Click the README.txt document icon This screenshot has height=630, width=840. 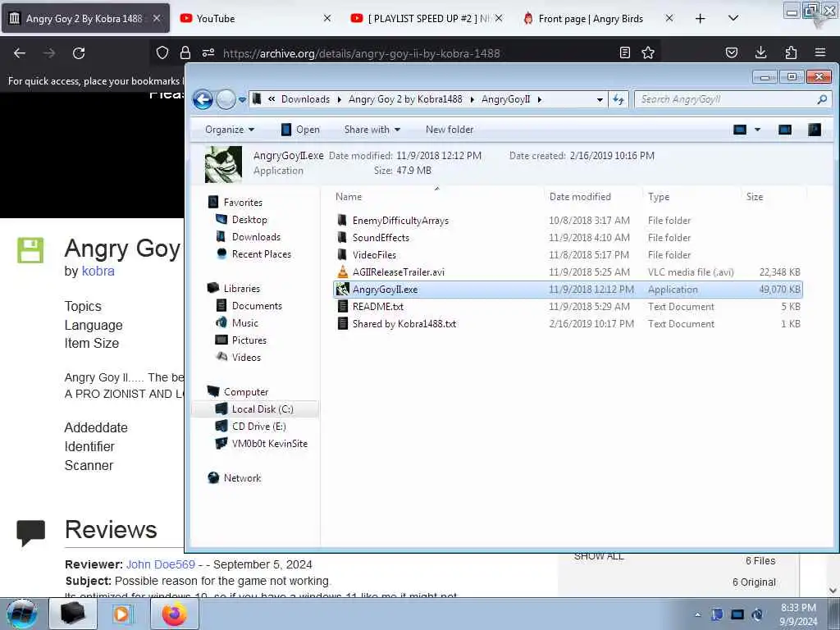tap(343, 307)
